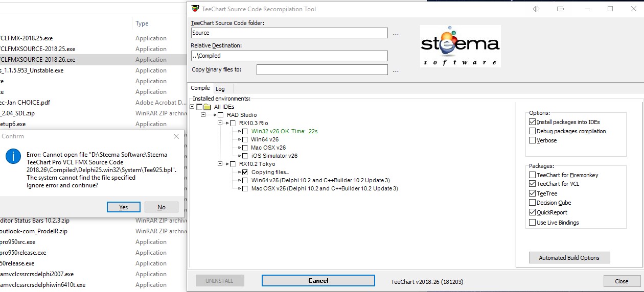Select Mac OSX v25 Delphi 10.2 entry
The image size is (644, 292).
tap(324, 188)
